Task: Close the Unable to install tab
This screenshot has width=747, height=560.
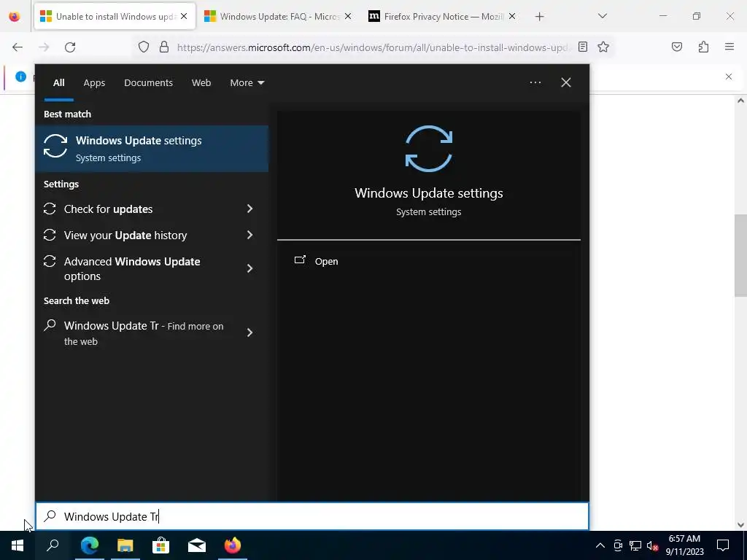Action: pos(184,16)
